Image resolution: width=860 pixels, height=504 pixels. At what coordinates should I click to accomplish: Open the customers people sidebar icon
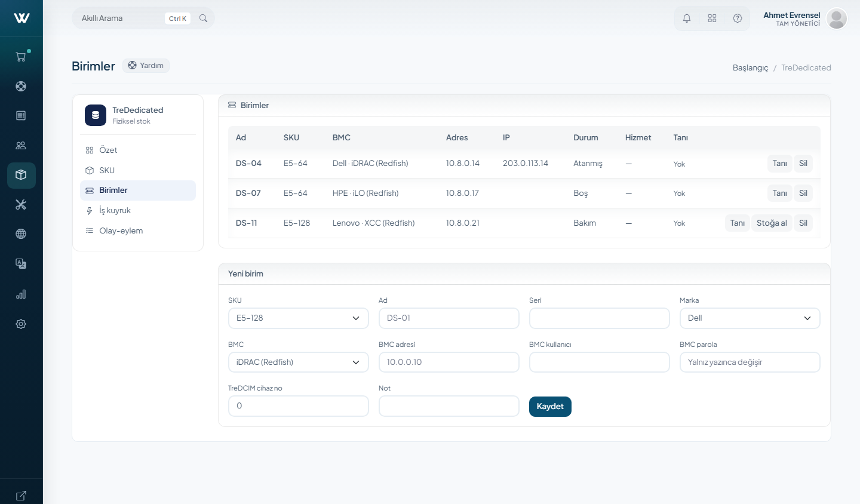click(x=21, y=145)
